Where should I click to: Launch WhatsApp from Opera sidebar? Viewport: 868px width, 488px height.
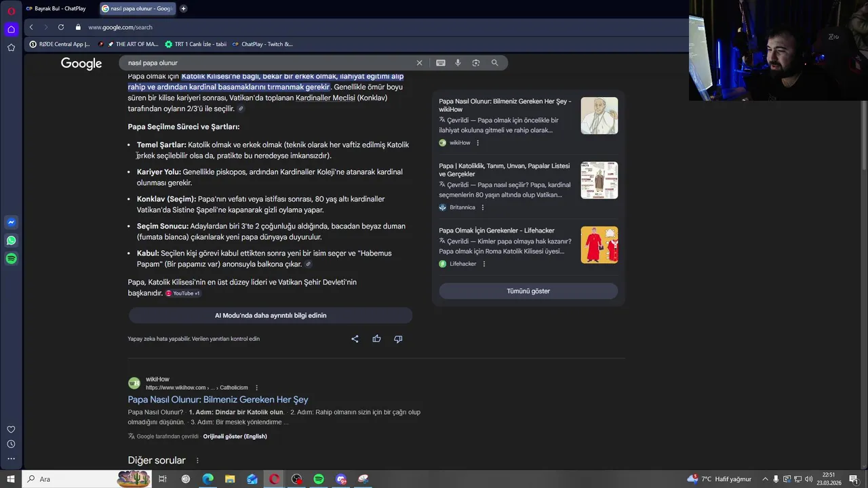click(11, 241)
